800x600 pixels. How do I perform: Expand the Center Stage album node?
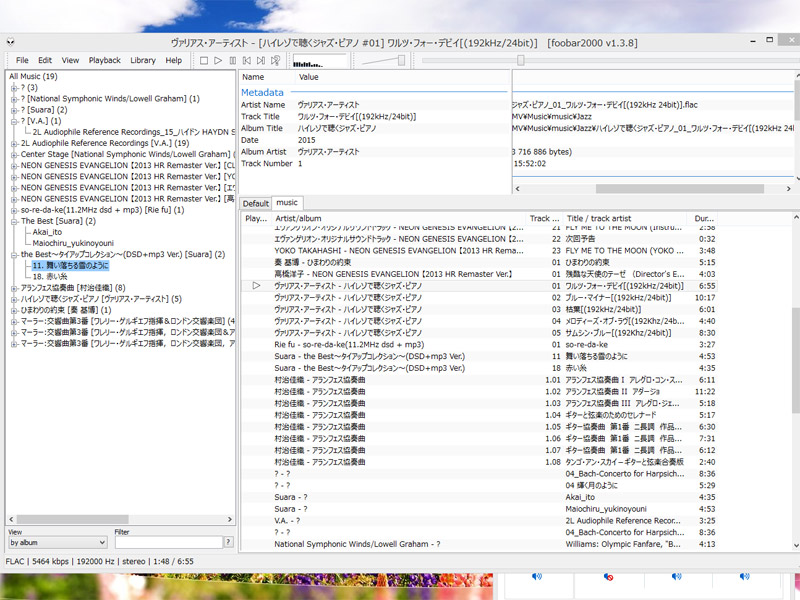14,154
